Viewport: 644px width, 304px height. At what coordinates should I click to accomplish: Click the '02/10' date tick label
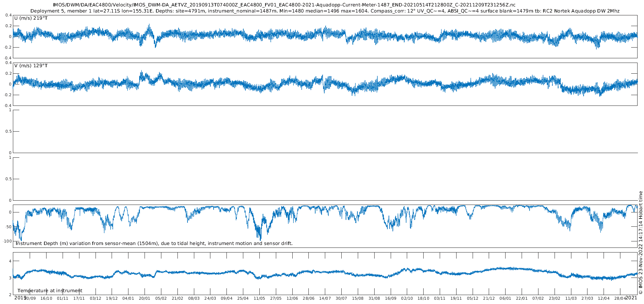[x=407, y=298]
